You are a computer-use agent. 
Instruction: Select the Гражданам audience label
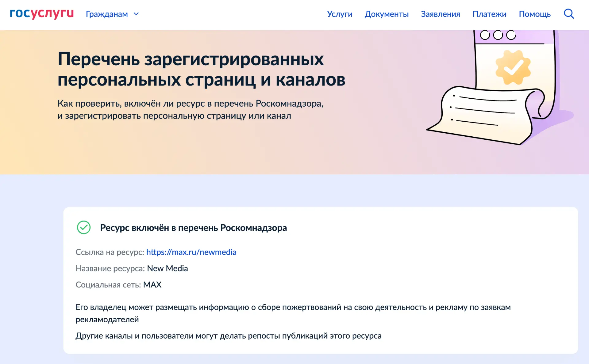[107, 14]
